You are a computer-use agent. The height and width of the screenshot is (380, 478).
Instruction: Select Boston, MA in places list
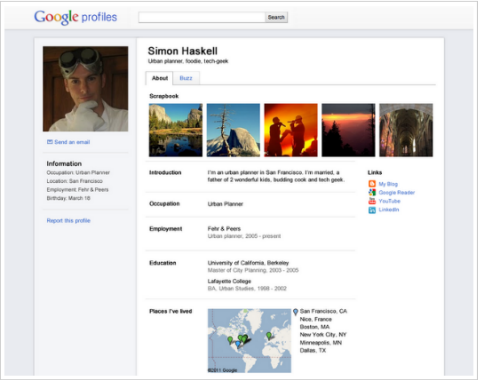315,327
